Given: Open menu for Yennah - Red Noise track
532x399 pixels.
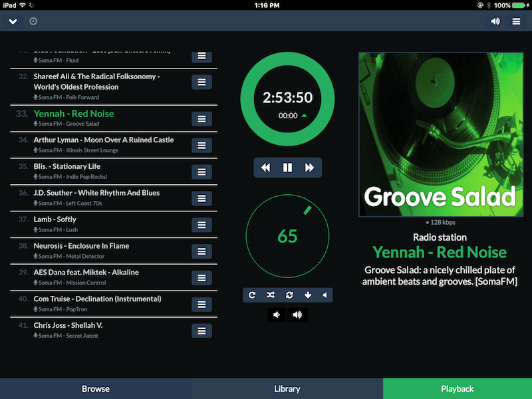Looking at the screenshot, I should click(x=201, y=119).
